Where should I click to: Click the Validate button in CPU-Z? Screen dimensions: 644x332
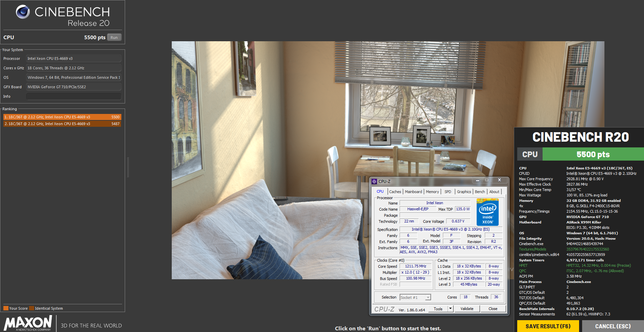[467, 309]
